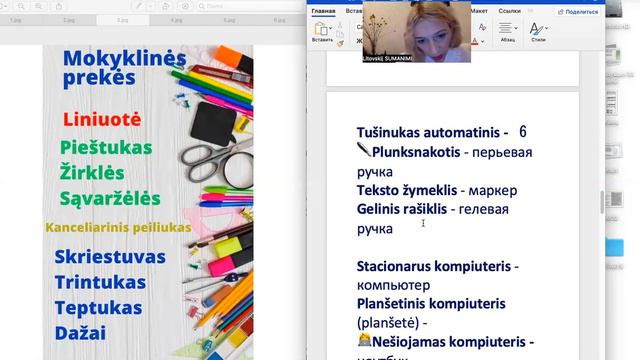Click the search field in Preview toolbar
The image size is (640, 360).
(x=250, y=6)
